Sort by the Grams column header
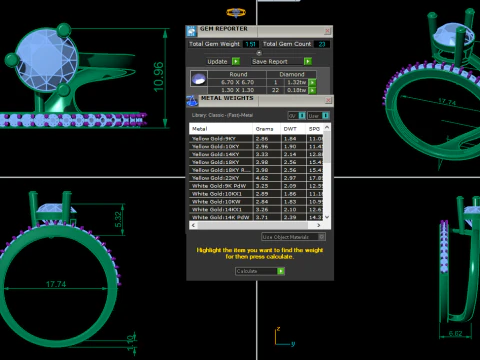This screenshot has height=360, width=480. [x=266, y=129]
